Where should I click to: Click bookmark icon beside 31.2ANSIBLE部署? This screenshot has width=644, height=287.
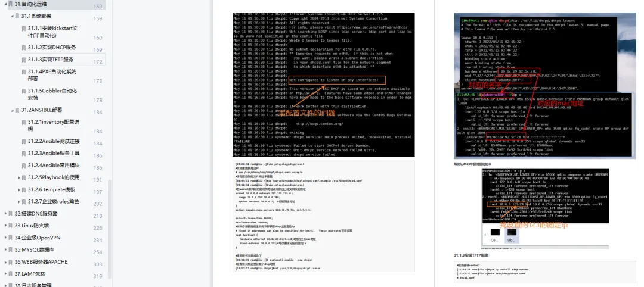coord(17,110)
